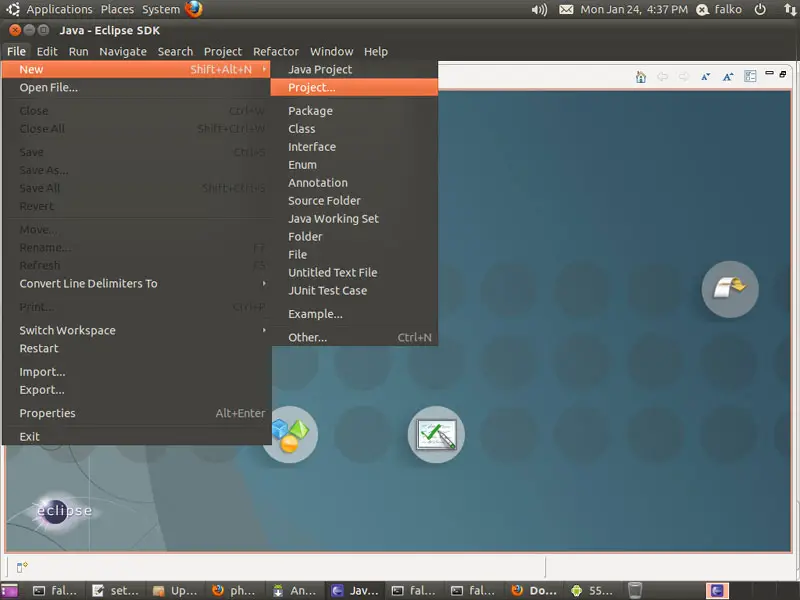Switch to the 'ph...' Firefox taskbar window

click(234, 591)
